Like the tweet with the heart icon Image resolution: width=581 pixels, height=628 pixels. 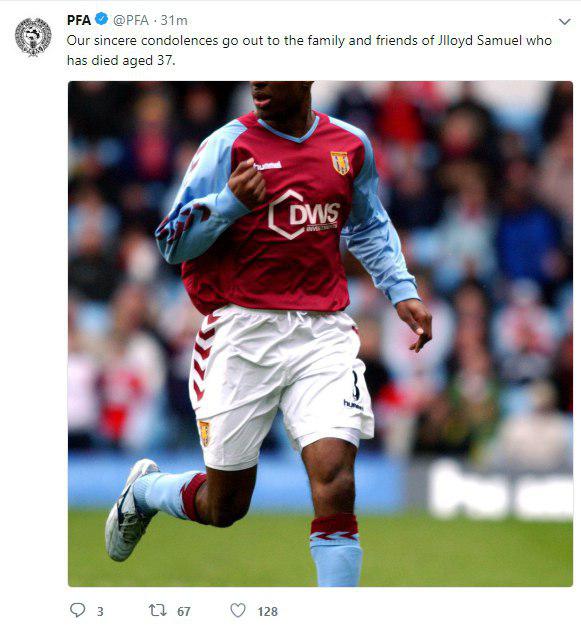(x=238, y=610)
